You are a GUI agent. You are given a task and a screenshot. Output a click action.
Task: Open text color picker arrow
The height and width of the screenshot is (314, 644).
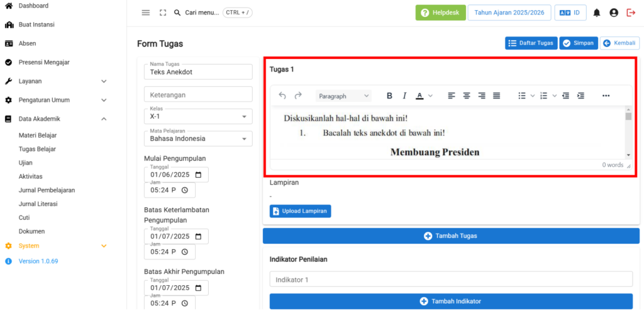[430, 95]
